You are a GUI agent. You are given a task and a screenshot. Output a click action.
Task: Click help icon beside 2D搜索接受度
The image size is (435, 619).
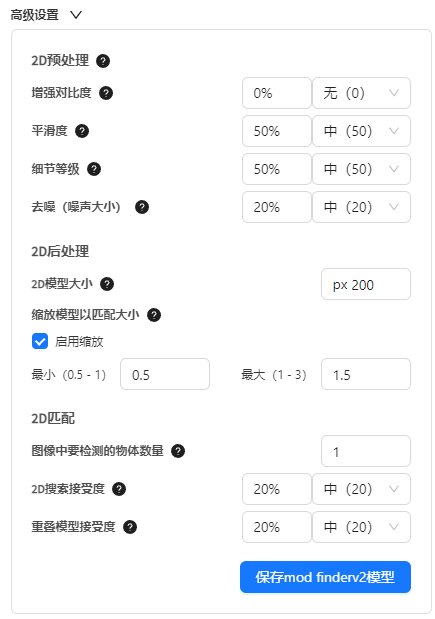(119, 490)
